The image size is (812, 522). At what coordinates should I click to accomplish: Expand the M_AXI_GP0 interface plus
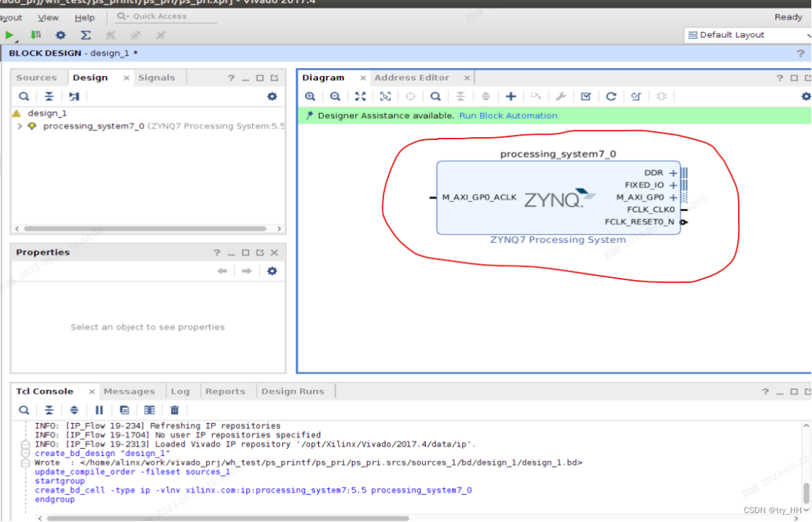click(673, 197)
